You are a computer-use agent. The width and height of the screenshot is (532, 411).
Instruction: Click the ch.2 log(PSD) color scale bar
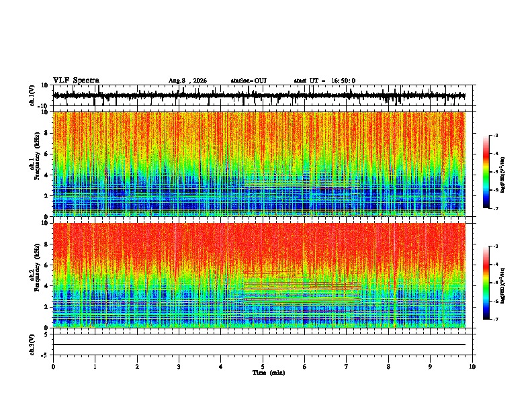point(486,283)
